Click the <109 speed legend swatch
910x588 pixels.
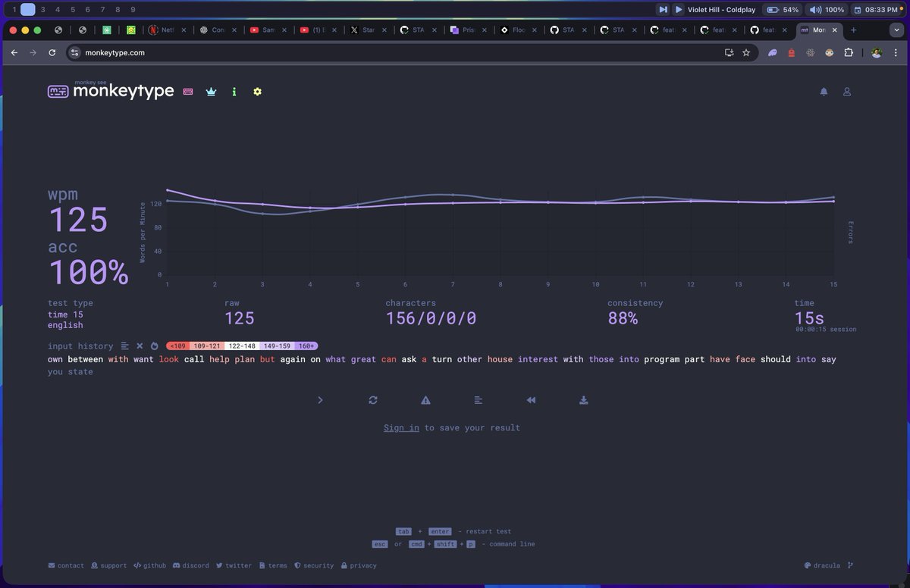click(177, 346)
